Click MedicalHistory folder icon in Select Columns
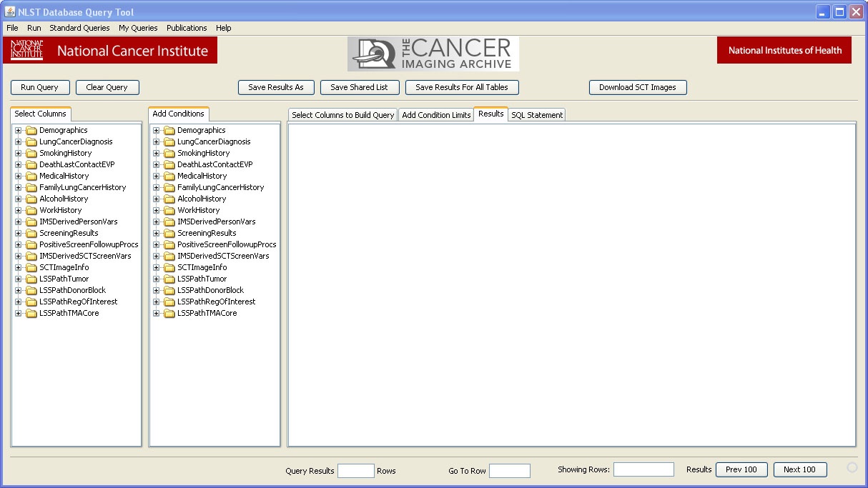This screenshot has height=488, width=868. tap(31, 176)
